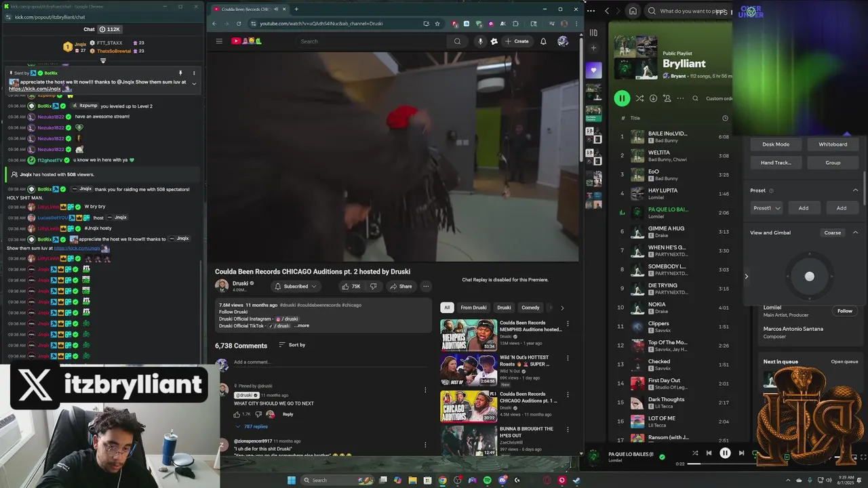Collapse the Preset section

(855, 190)
